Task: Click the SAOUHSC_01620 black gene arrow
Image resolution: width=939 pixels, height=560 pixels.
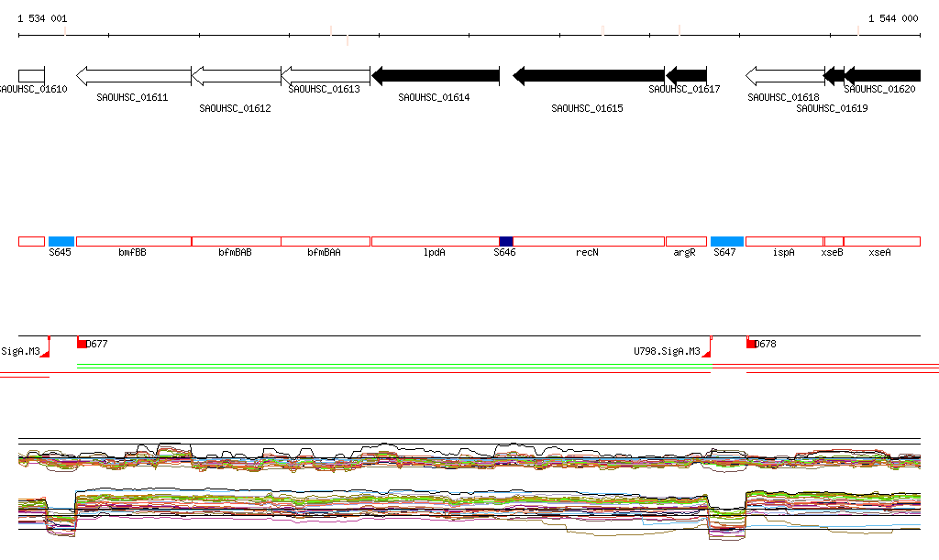Action: pyautogui.click(x=882, y=76)
